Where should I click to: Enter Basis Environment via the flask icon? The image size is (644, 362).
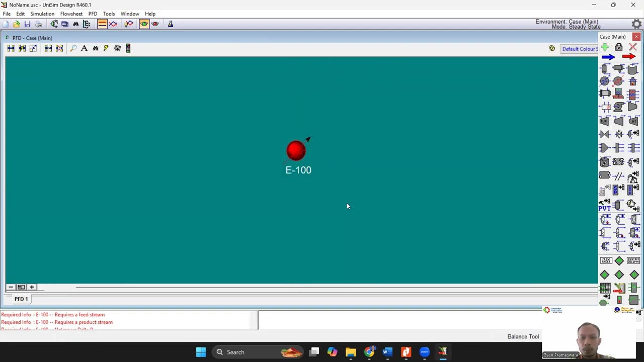(x=171, y=24)
